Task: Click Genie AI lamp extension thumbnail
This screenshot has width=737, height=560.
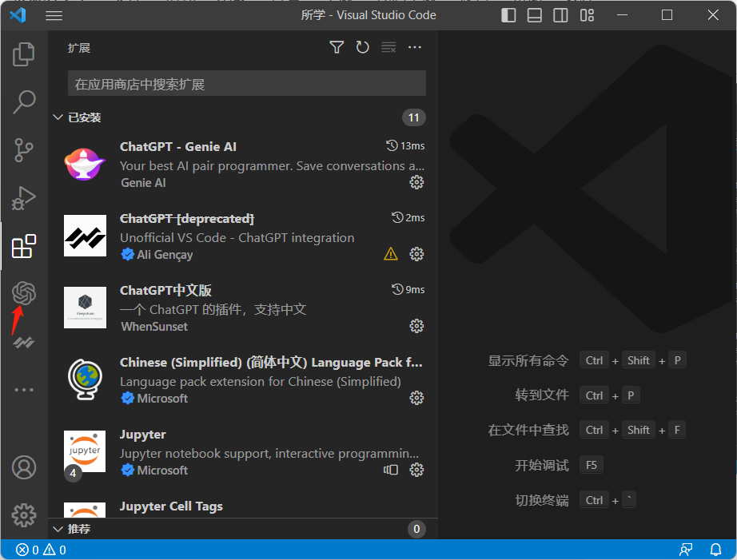Action: coord(85,164)
